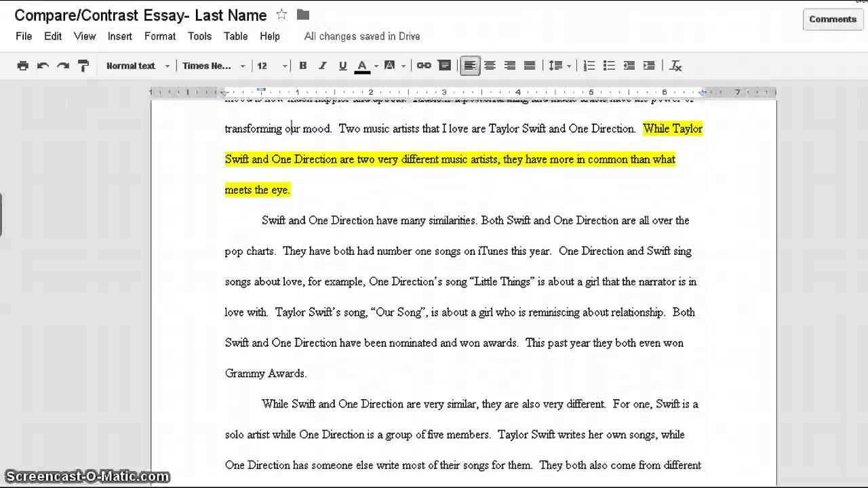Viewport: 868px width, 488px height.
Task: Toggle italic formatting
Action: [x=323, y=66]
